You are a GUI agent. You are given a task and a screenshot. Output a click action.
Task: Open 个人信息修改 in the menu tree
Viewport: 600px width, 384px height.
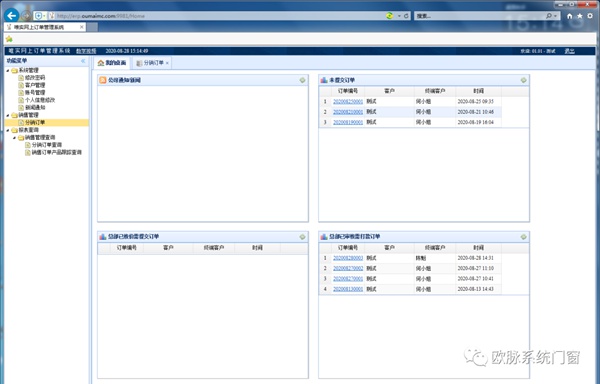coord(40,100)
